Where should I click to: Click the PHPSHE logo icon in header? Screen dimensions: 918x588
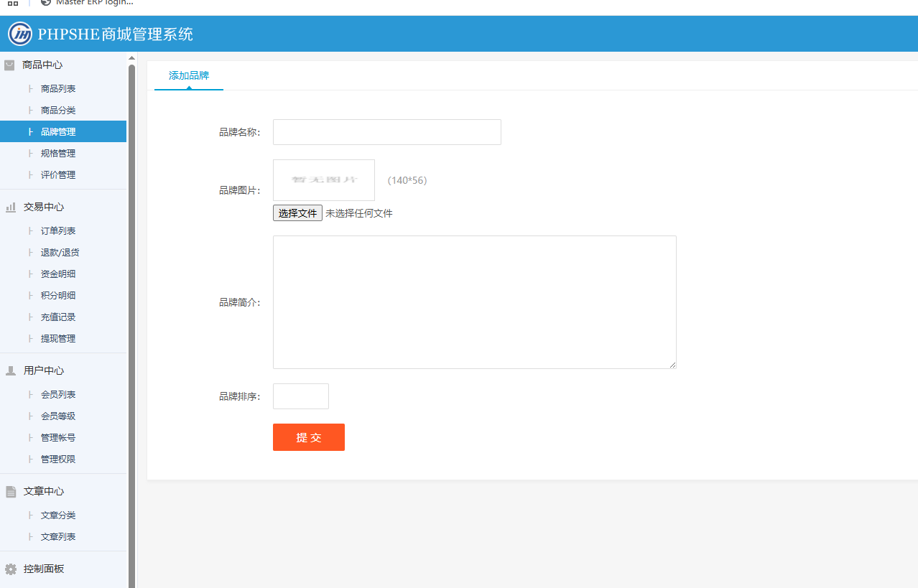20,34
